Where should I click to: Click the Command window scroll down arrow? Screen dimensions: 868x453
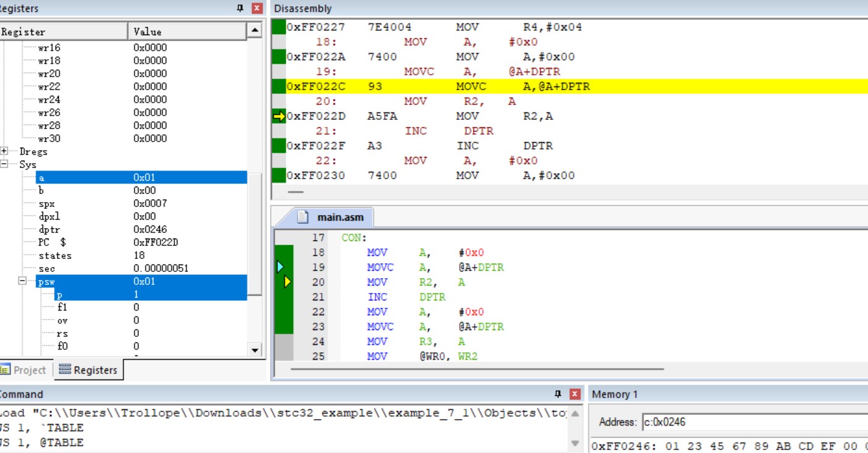coord(575,443)
